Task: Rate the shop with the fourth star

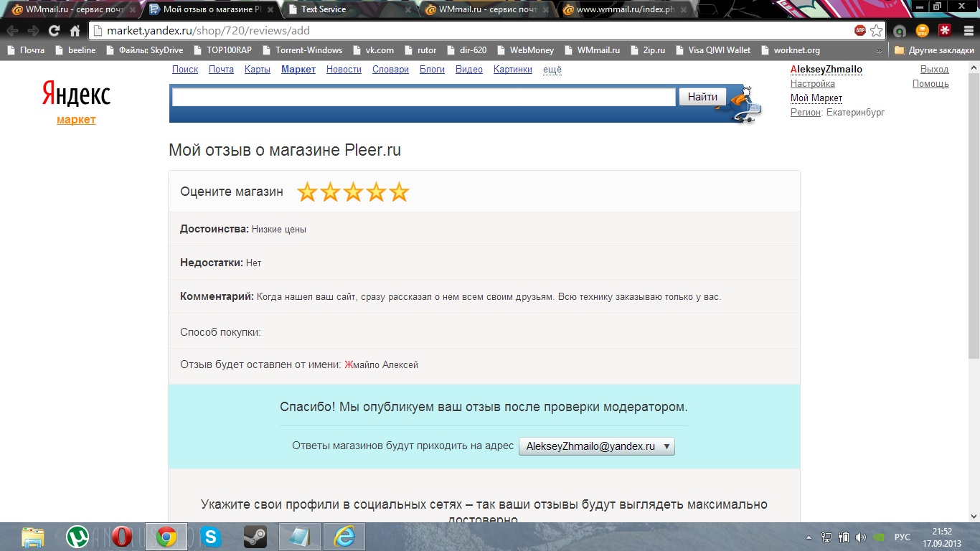Action: pos(376,192)
